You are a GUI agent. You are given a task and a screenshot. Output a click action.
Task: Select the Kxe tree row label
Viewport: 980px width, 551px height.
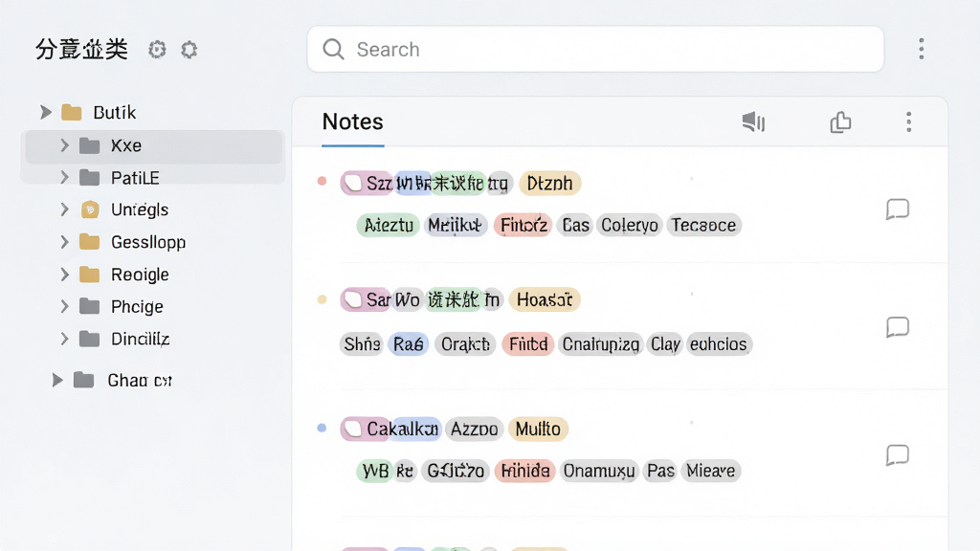[x=126, y=145]
